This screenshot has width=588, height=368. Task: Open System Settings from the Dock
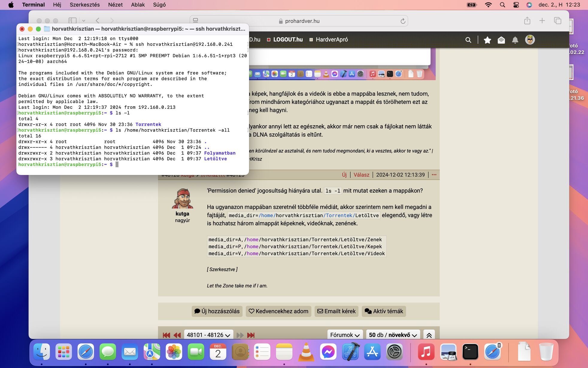point(394,352)
